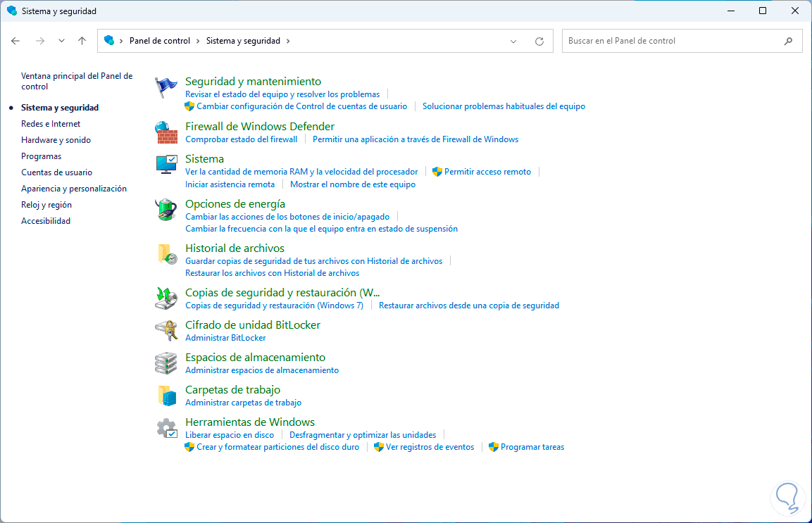The height and width of the screenshot is (523, 812).
Task: Click the Sistema monitor icon
Action: pos(165,165)
